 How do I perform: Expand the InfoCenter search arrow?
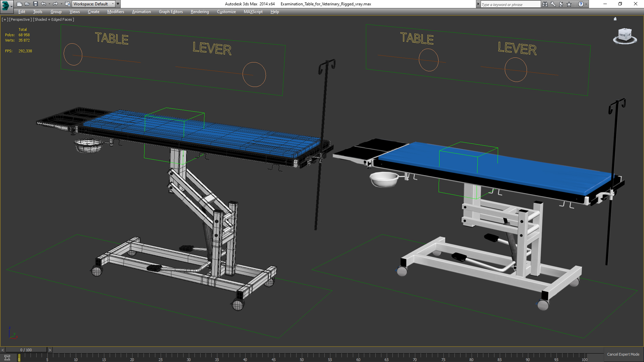478,4
